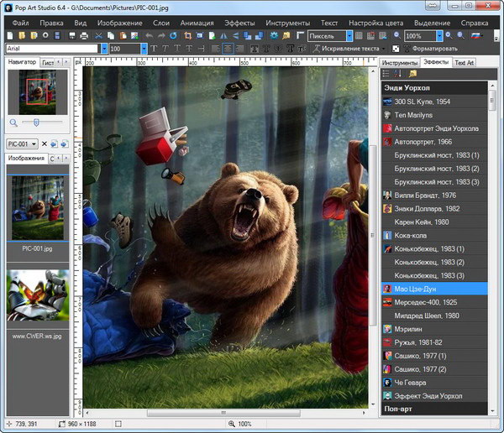
Task: Click the Navigator zoom slider handle
Action: tap(36, 123)
